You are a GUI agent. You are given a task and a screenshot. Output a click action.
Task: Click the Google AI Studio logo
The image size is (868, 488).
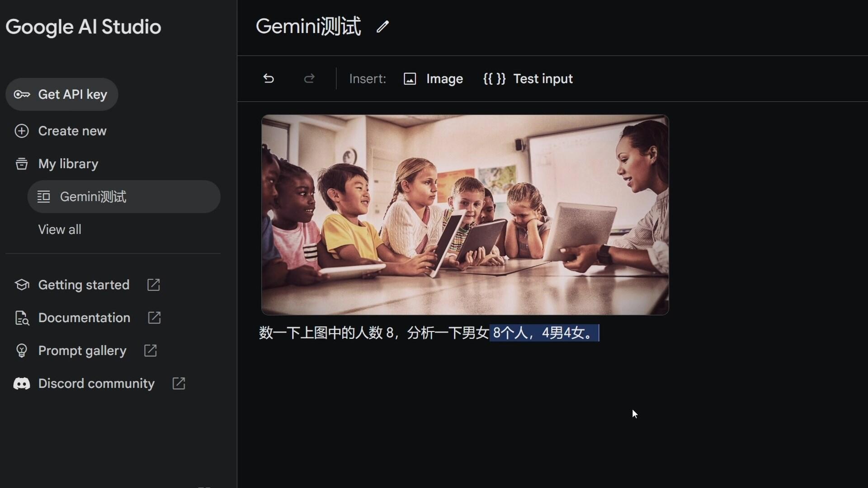coord(83,27)
